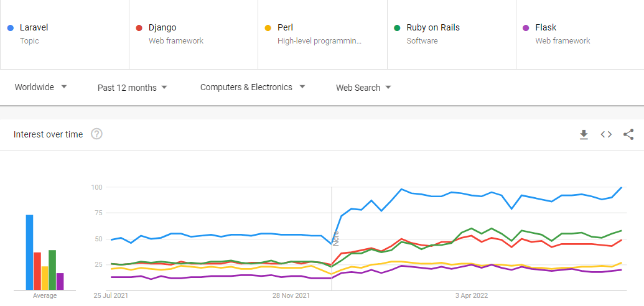Open the Web Search type dropdown

(x=363, y=88)
